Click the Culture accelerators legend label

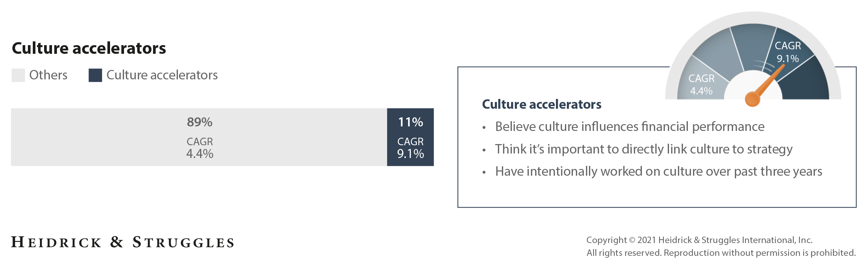[x=162, y=75]
